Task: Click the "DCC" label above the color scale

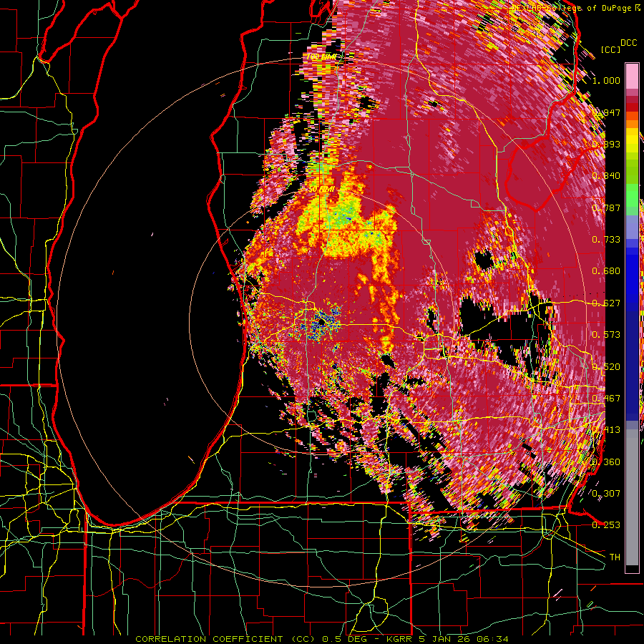Action: pos(629,43)
